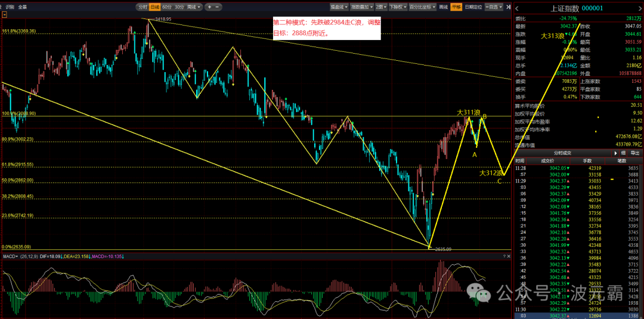This screenshot has width=644, height=319.
Task: Click the 细 detail button
Action: (623, 153)
